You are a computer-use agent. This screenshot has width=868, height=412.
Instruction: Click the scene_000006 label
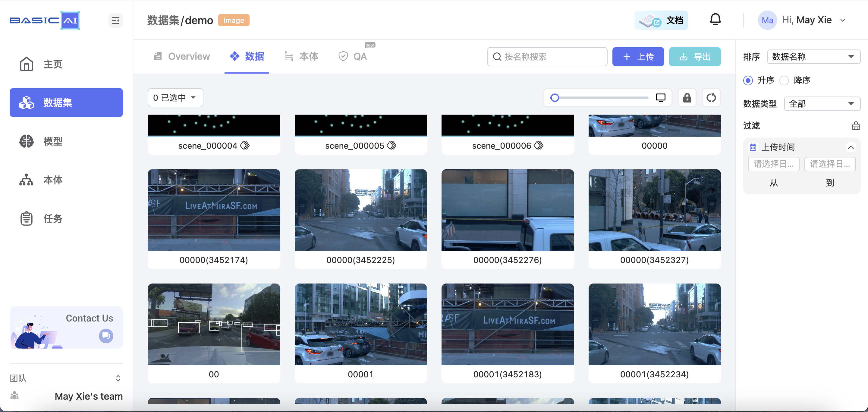[502, 146]
